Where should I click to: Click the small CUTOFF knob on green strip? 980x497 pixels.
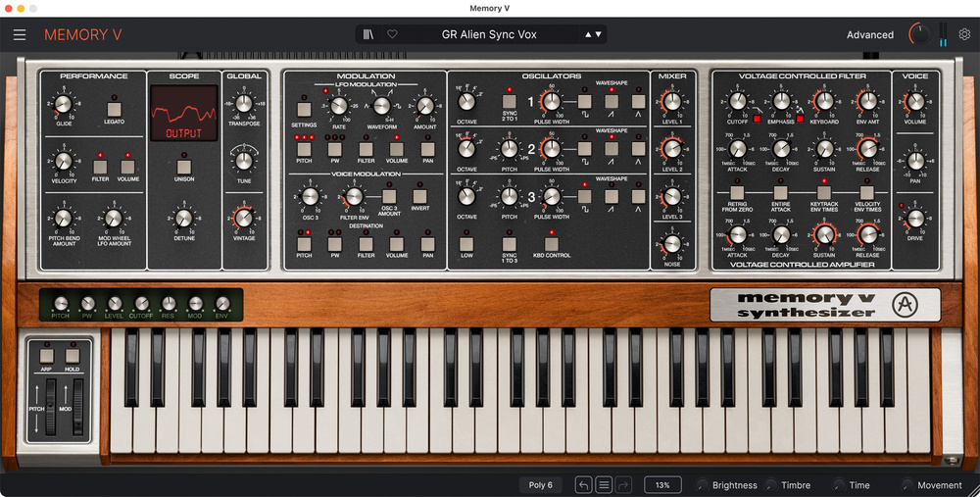(x=142, y=304)
